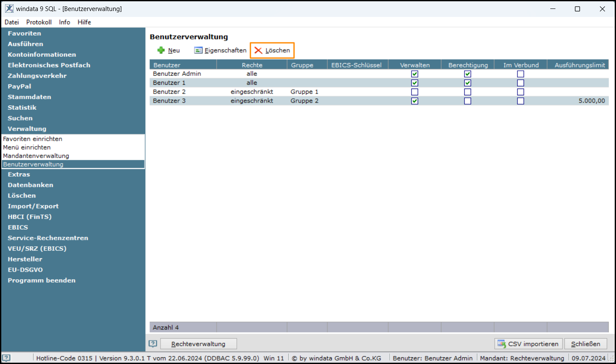Viewport: 616px width, 364px height.
Task: Expand the Favoriten sidebar section
Action: click(x=24, y=33)
